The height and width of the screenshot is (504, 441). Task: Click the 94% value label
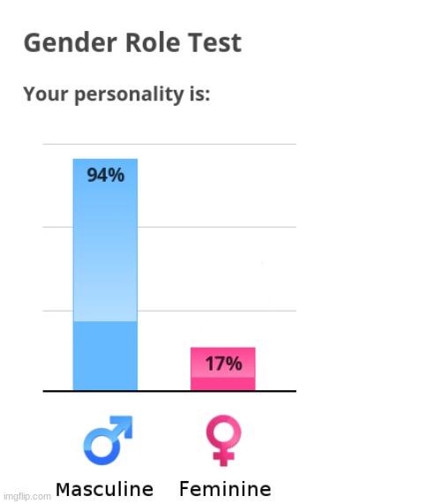point(106,175)
